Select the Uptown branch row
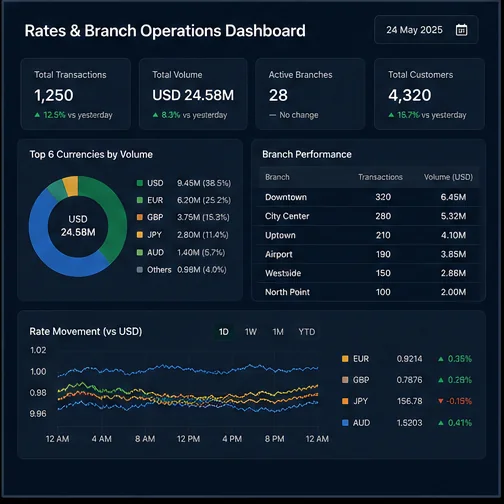The image size is (504, 504). coord(369,235)
